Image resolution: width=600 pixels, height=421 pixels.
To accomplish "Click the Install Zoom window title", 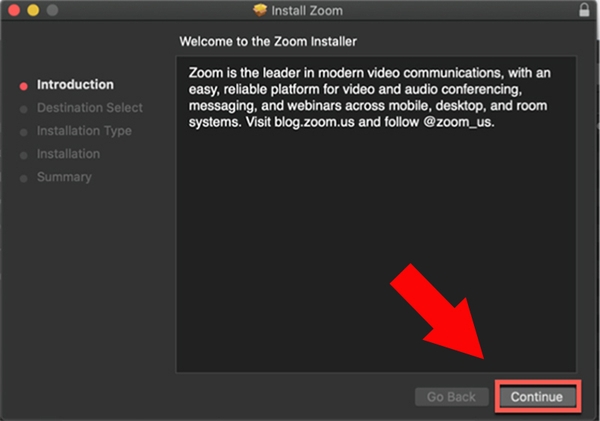I will 307,11.
